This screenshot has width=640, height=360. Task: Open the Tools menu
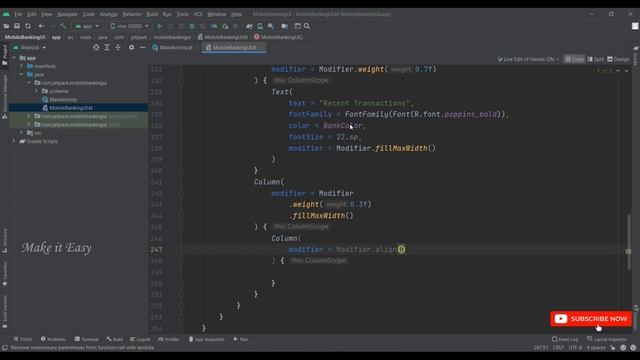tap(182, 14)
